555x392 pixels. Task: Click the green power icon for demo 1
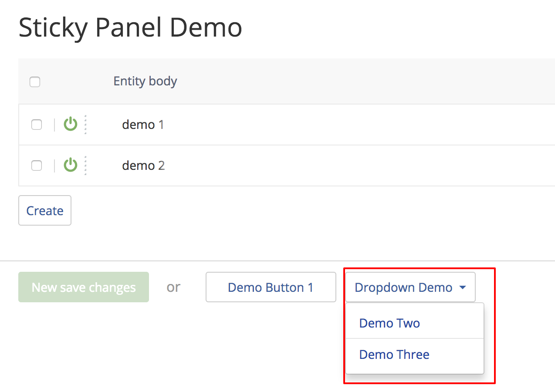tap(70, 124)
